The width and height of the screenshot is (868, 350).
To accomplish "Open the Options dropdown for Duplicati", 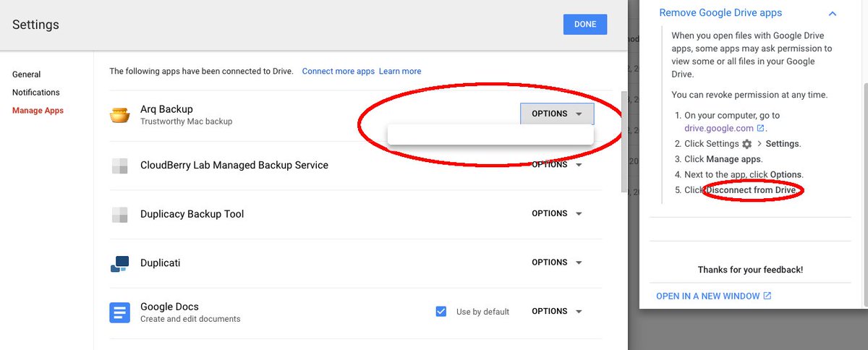I will tap(557, 262).
